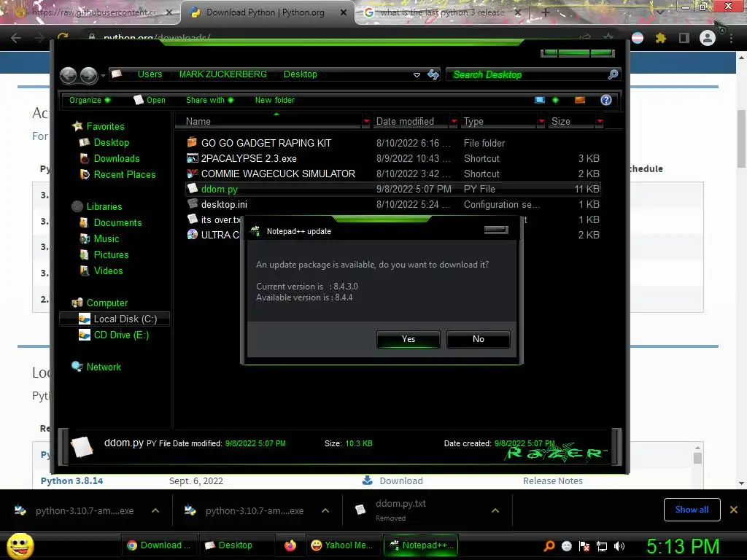Open Date modified column filter dropdown
Viewport: 747px width, 560px height.
(454, 122)
